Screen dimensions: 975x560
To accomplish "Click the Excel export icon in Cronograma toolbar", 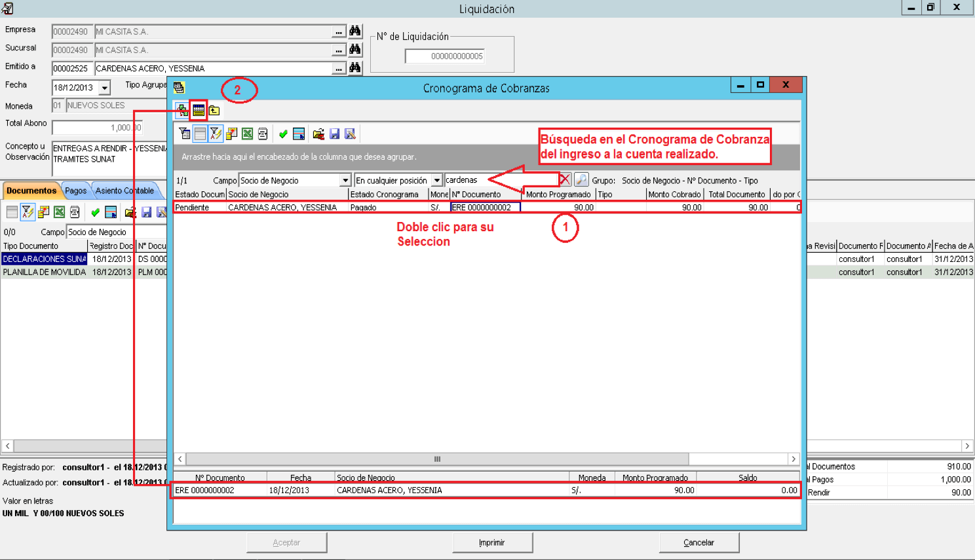I will click(x=247, y=134).
